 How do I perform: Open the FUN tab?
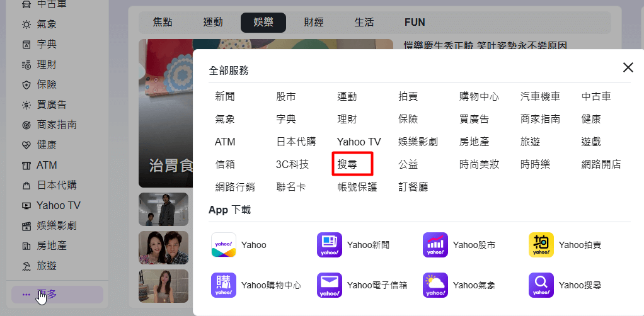[415, 22]
